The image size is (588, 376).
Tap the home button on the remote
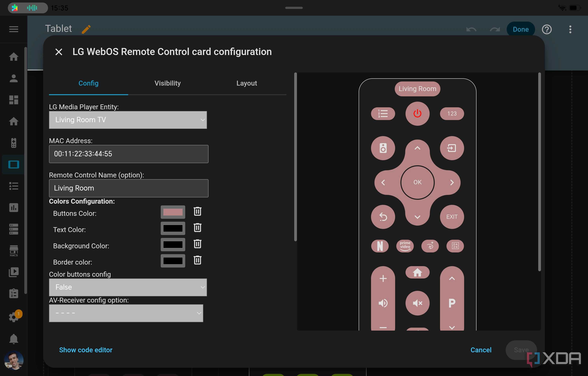coord(417,272)
